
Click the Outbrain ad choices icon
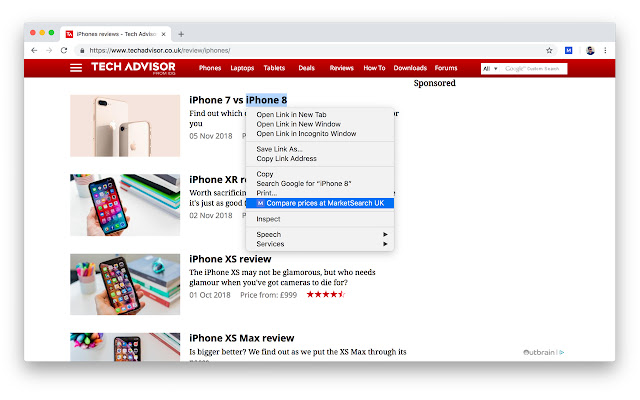(562, 352)
